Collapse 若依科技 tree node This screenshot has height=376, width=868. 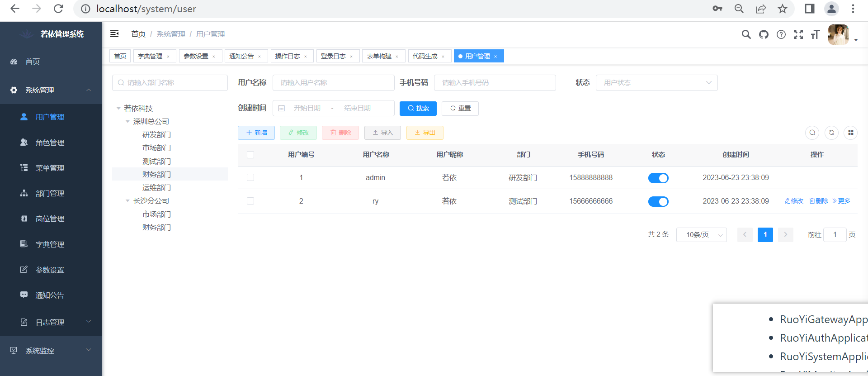pos(118,108)
